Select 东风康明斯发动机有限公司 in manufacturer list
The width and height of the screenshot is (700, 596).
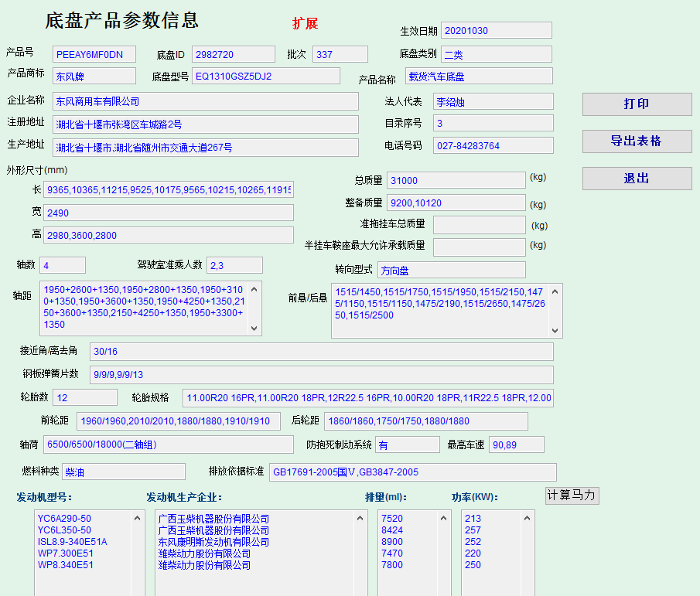tap(213, 542)
